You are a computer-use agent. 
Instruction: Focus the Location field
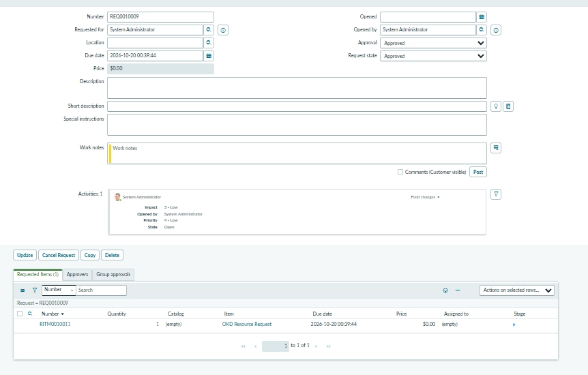pos(156,43)
